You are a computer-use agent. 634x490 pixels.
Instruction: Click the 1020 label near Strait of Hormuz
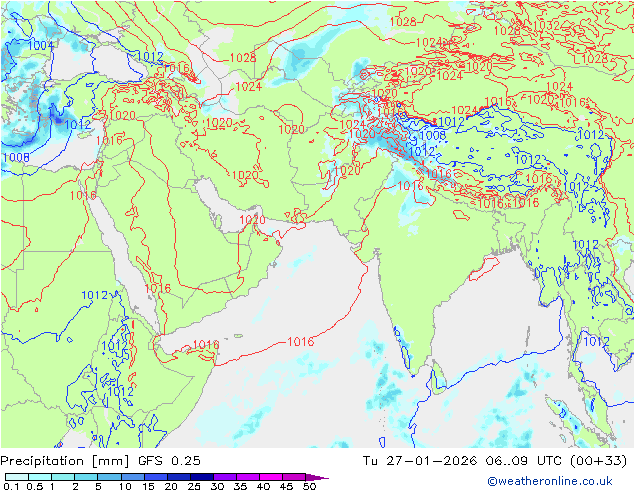coord(252,220)
